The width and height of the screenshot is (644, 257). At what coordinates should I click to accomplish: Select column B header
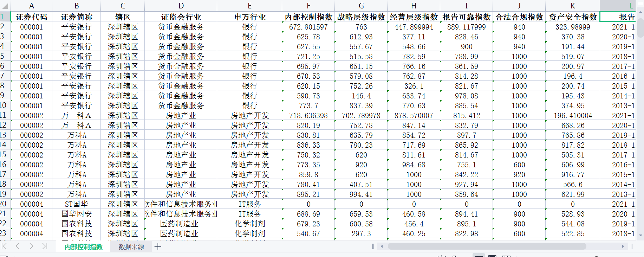(77, 6)
